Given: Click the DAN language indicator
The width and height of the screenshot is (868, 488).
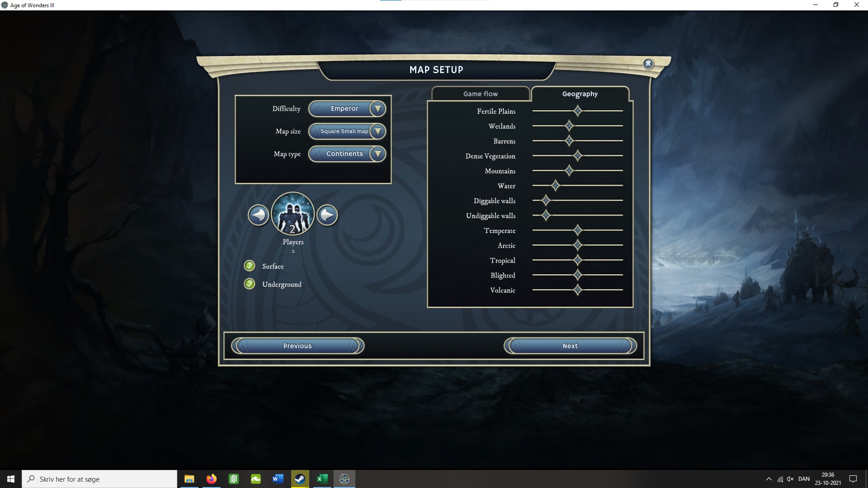Looking at the screenshot, I should [x=804, y=479].
